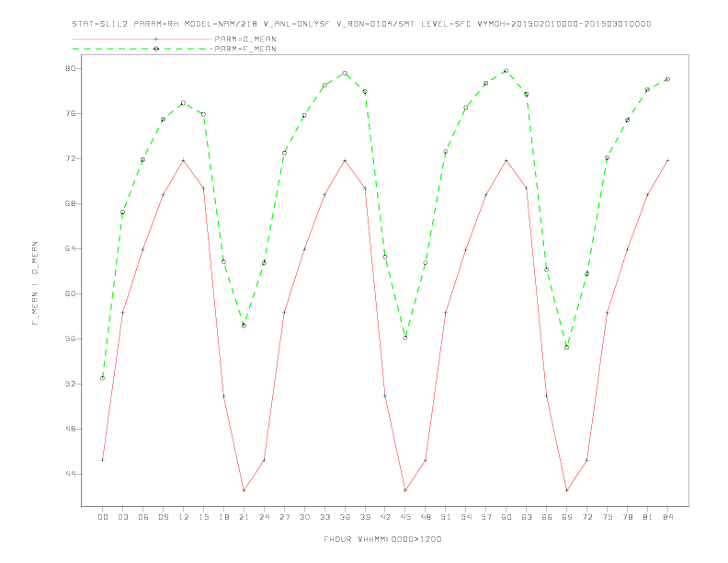Click the x-axis hour label 81
Image resolution: width=728 pixels, height=563 pixels.
(648, 517)
